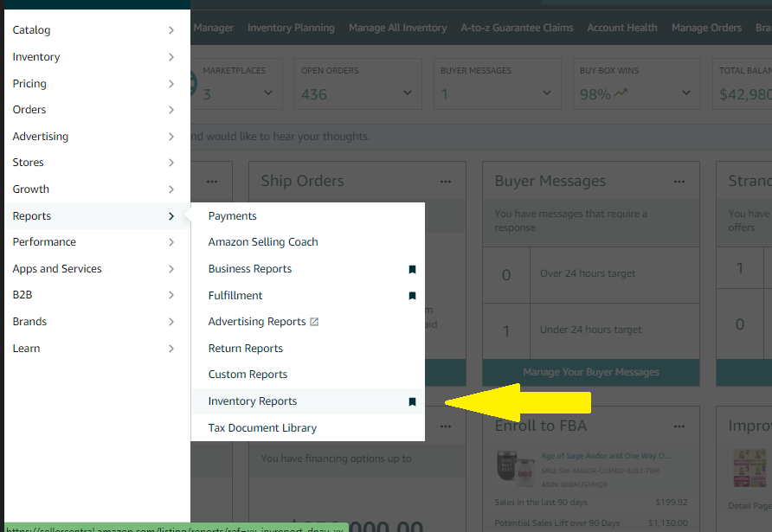This screenshot has height=532, width=772.
Task: Select B2B menu item
Action: coord(98,295)
